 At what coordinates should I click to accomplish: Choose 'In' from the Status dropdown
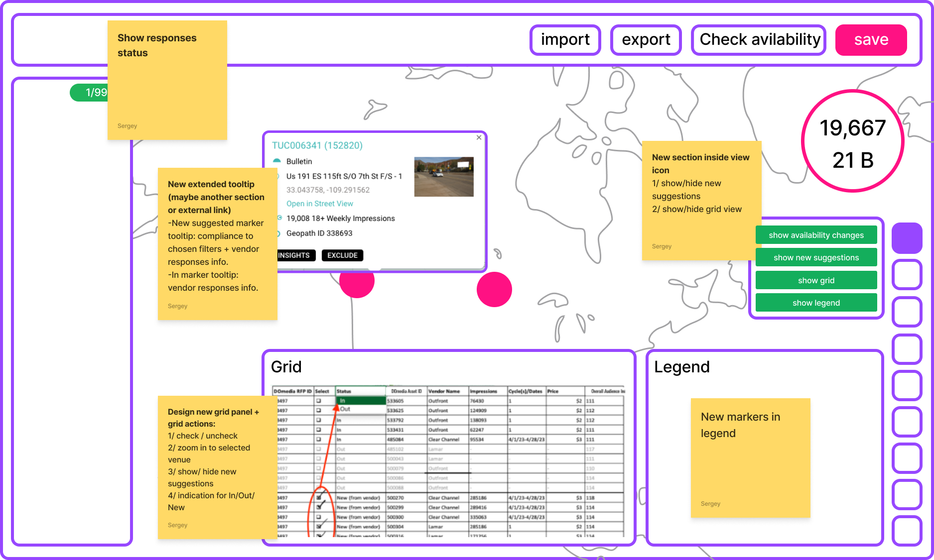point(361,401)
